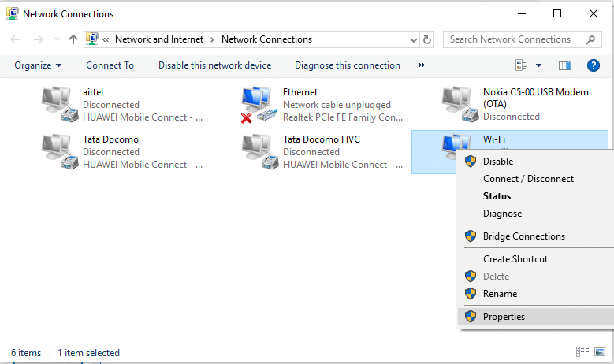Show the preview pane icon
The image size is (614, 364).
564,65
